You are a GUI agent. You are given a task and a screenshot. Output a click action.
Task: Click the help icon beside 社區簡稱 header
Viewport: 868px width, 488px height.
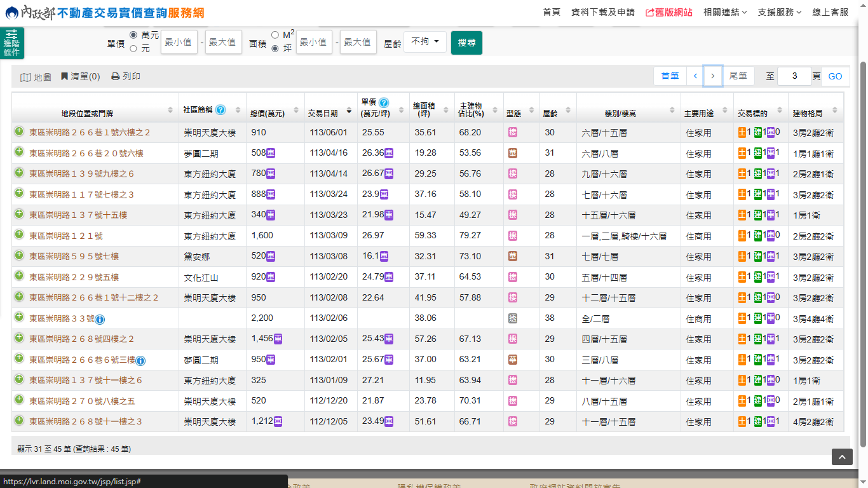point(220,110)
